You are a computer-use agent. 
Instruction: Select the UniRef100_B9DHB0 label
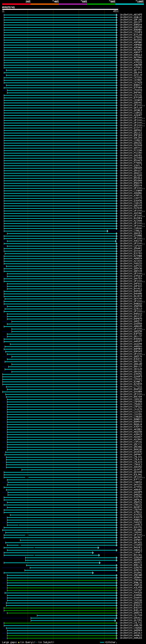[131, 30]
